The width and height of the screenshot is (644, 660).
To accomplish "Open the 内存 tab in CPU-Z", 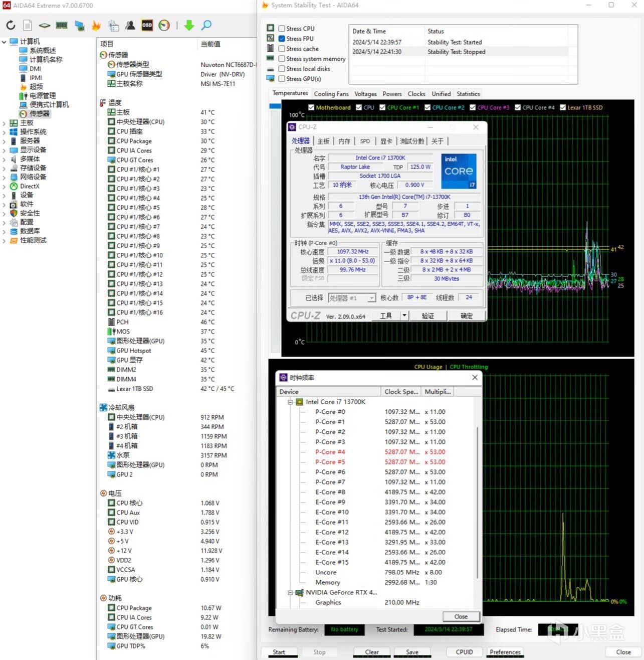I will (344, 141).
